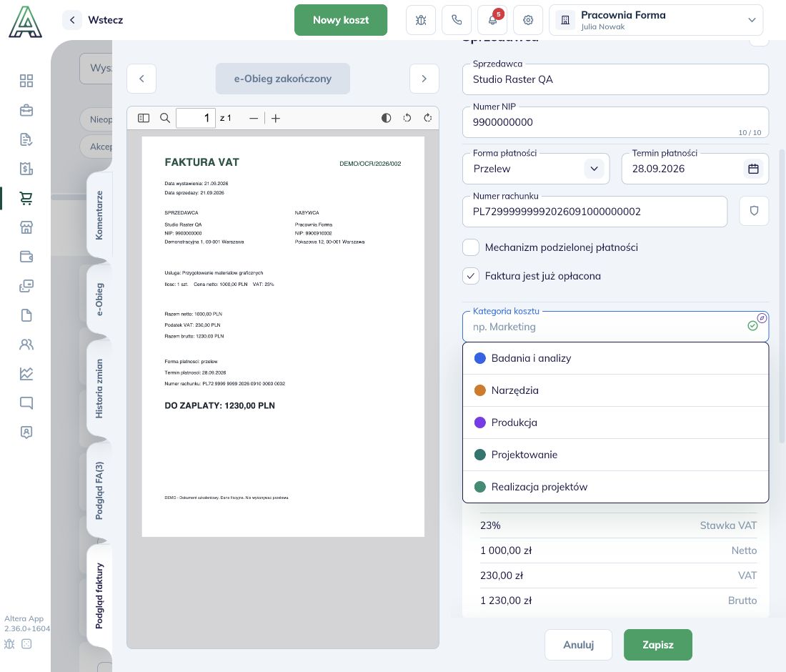Click the Nowy koszt button
The width and height of the screenshot is (786, 672).
coord(340,20)
